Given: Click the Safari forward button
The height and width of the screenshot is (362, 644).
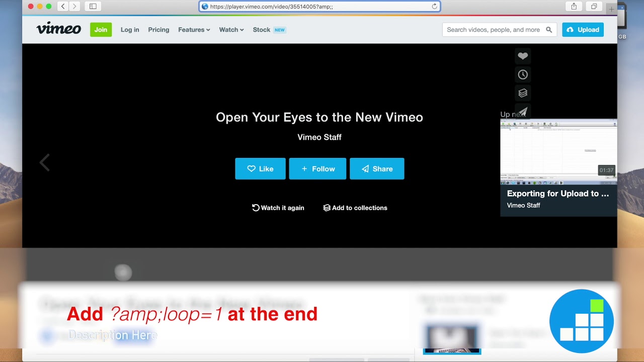Looking at the screenshot, I should point(75,7).
